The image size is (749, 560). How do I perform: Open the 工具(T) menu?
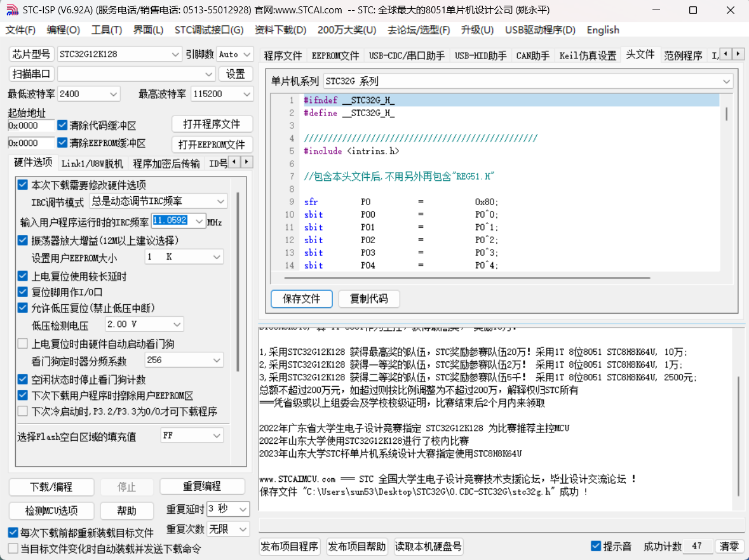pyautogui.click(x=107, y=30)
